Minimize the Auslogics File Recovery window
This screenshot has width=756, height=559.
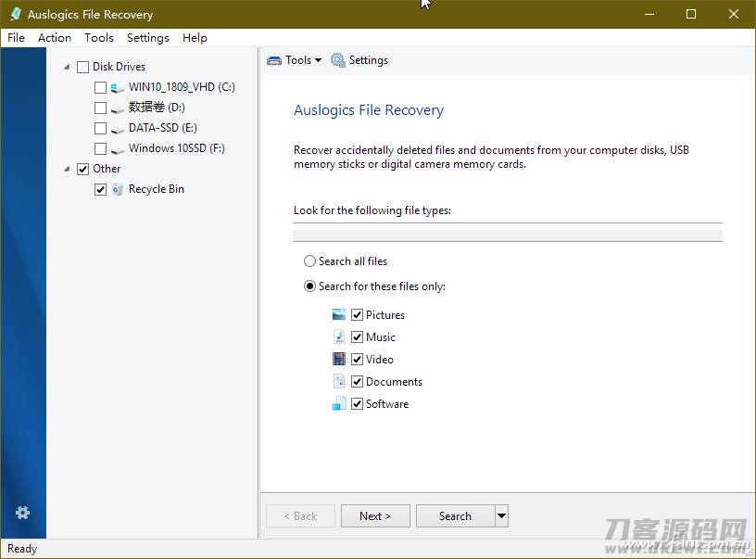coord(649,14)
